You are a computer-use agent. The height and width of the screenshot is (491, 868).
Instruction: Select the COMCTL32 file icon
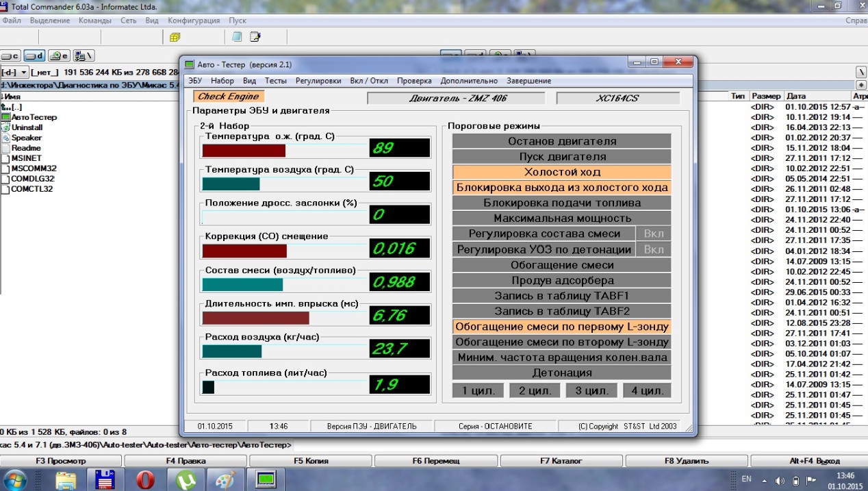[x=6, y=189]
